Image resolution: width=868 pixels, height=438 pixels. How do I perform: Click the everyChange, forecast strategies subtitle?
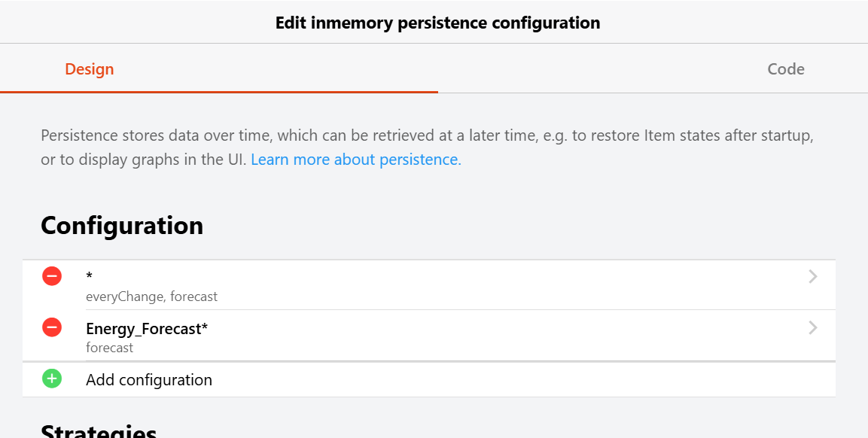[x=151, y=297]
